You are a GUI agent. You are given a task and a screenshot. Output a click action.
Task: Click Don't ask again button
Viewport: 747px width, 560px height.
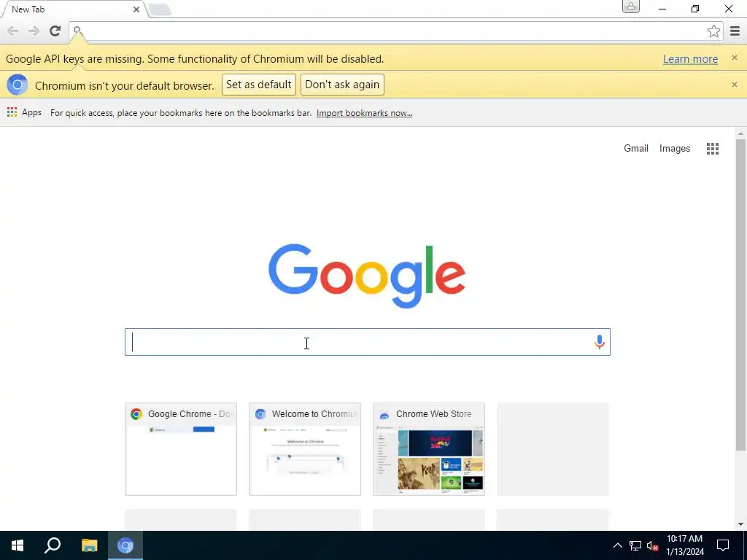[x=342, y=85]
